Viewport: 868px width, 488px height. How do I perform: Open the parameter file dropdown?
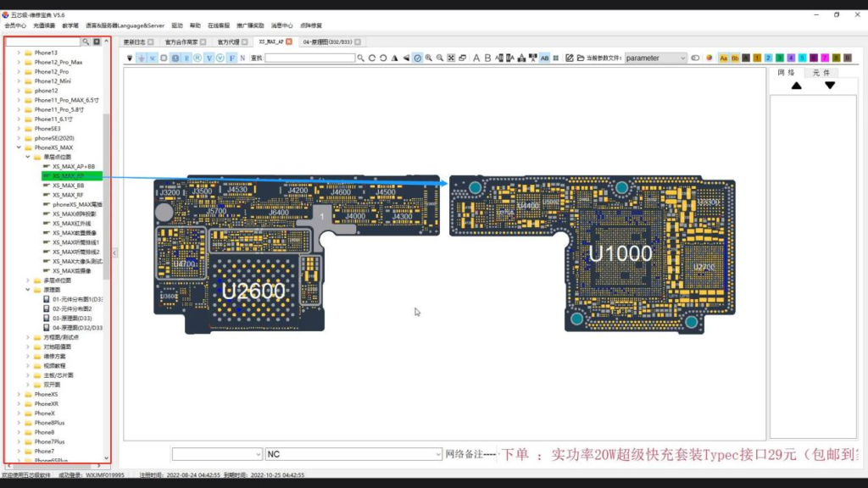[655, 58]
